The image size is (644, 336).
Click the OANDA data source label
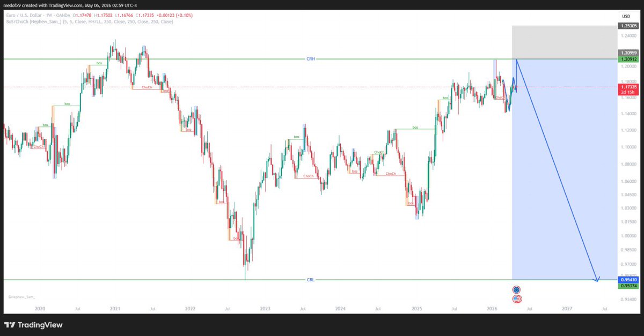click(64, 16)
